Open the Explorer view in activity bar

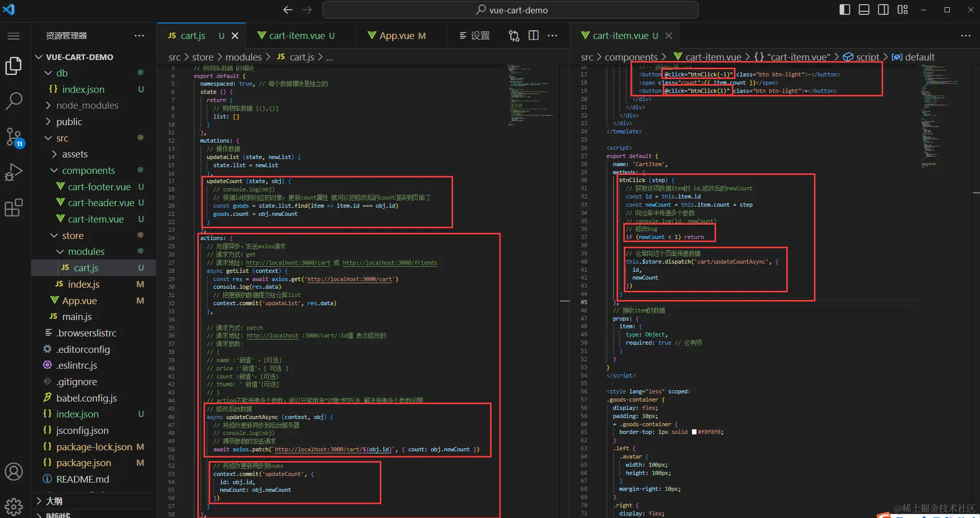pyautogui.click(x=14, y=66)
